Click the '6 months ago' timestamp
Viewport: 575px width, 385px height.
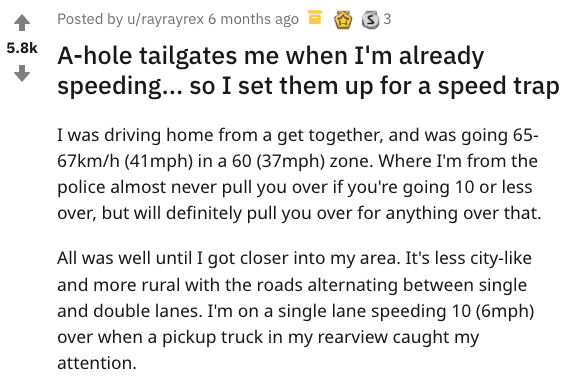click(253, 19)
